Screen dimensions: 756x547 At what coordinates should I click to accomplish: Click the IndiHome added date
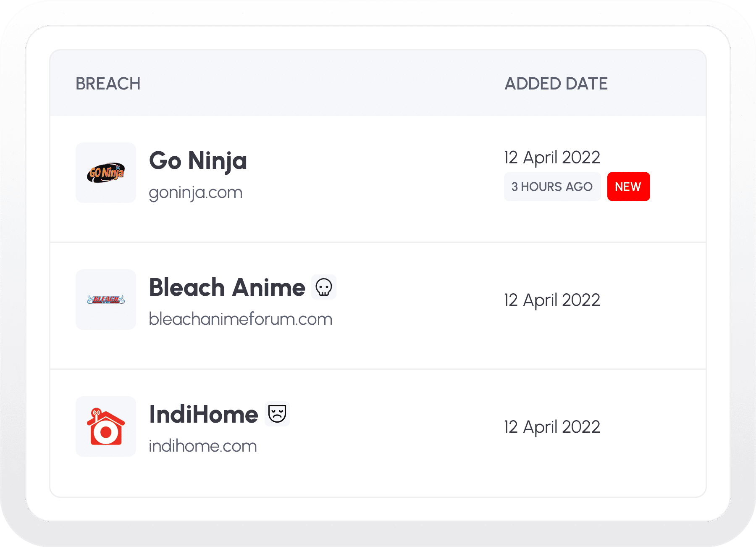pos(552,427)
